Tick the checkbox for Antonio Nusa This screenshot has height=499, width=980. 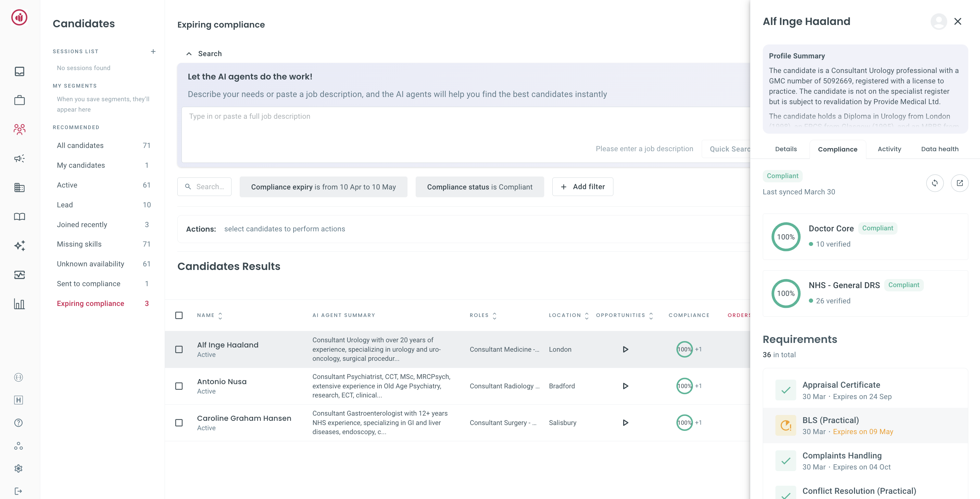pos(179,386)
